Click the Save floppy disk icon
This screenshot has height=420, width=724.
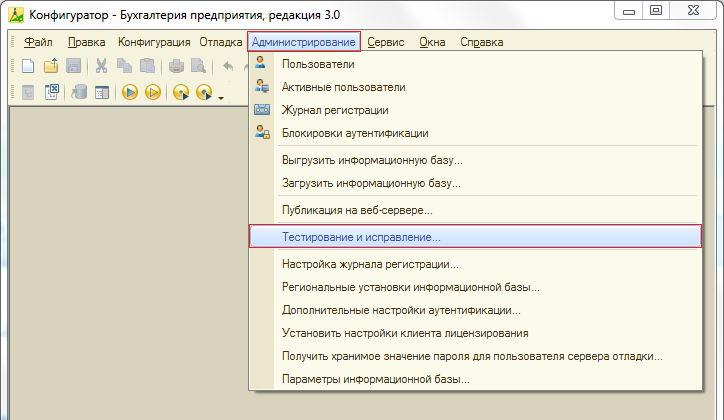tap(73, 66)
